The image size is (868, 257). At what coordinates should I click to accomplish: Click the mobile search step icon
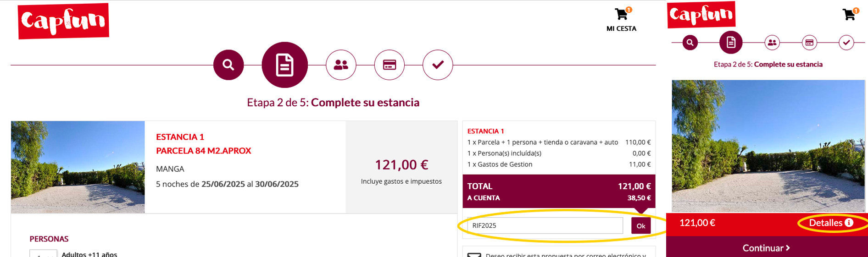[690, 43]
